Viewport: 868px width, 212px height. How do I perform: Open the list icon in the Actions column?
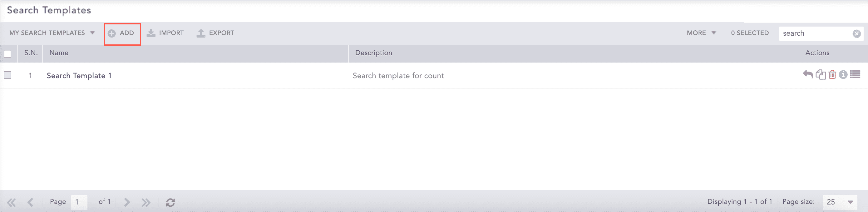(855, 74)
